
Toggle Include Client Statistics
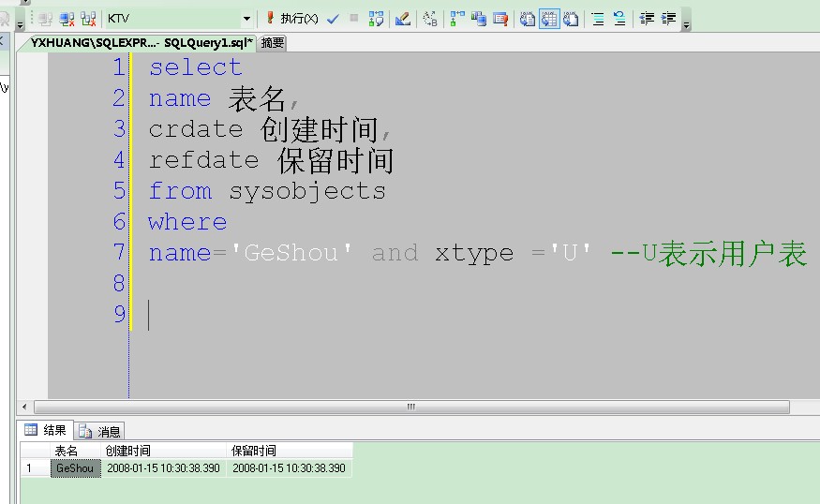pos(479,19)
